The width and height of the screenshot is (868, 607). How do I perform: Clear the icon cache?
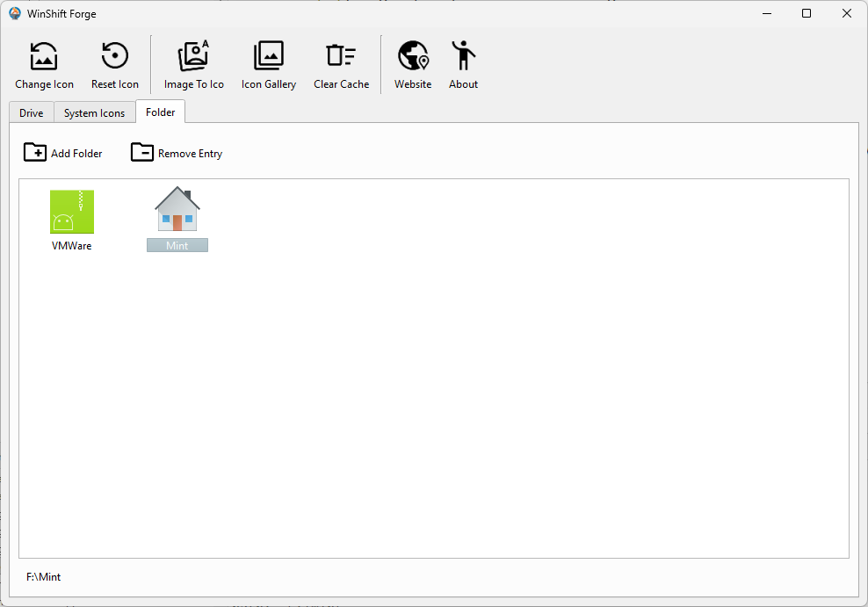click(x=341, y=65)
